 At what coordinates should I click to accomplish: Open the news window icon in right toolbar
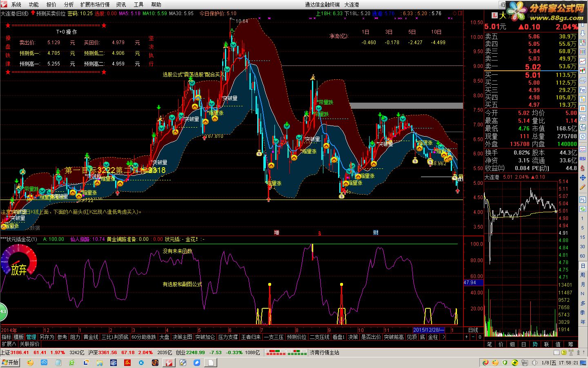(583, 80)
